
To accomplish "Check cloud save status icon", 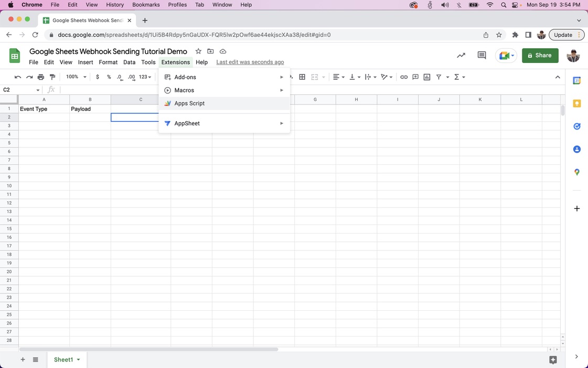I will pos(223,51).
